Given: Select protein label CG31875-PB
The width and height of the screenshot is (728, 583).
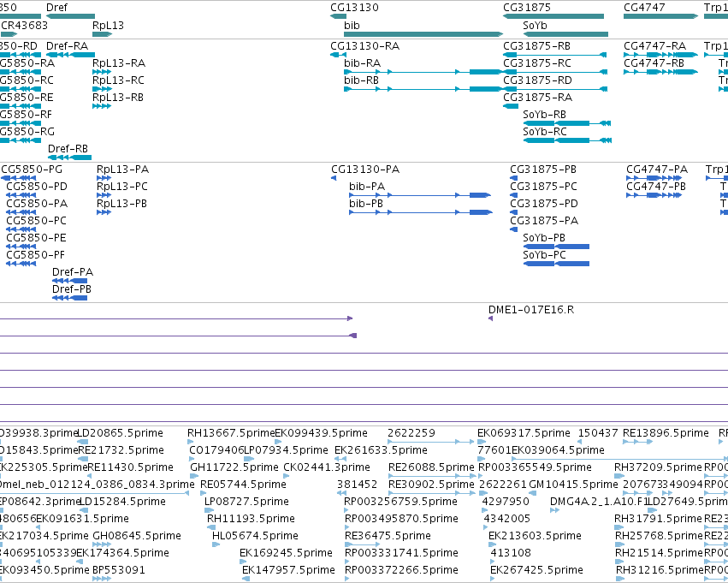Looking at the screenshot, I should coord(542,170).
